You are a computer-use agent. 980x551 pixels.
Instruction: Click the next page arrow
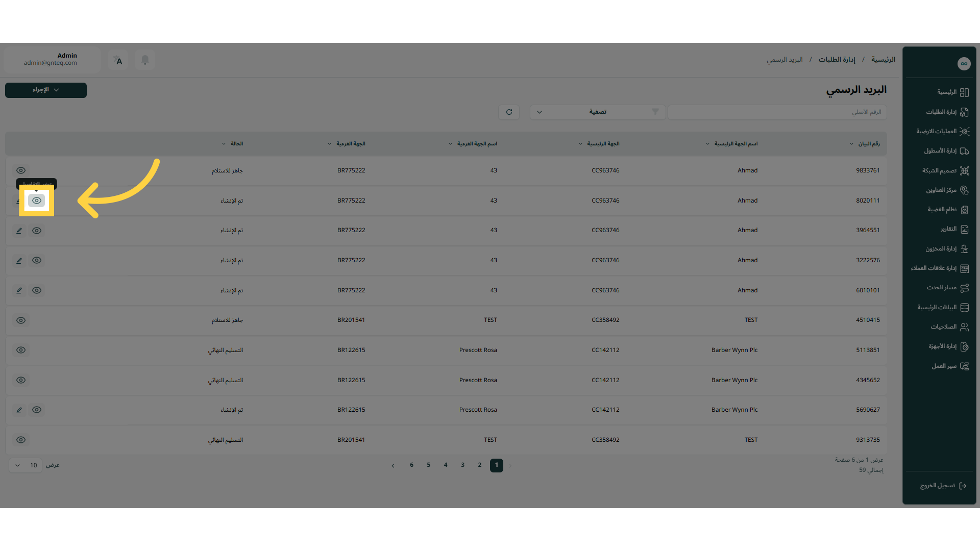click(x=393, y=465)
